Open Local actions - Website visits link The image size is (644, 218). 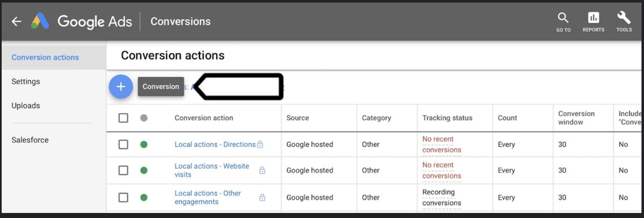212,171
